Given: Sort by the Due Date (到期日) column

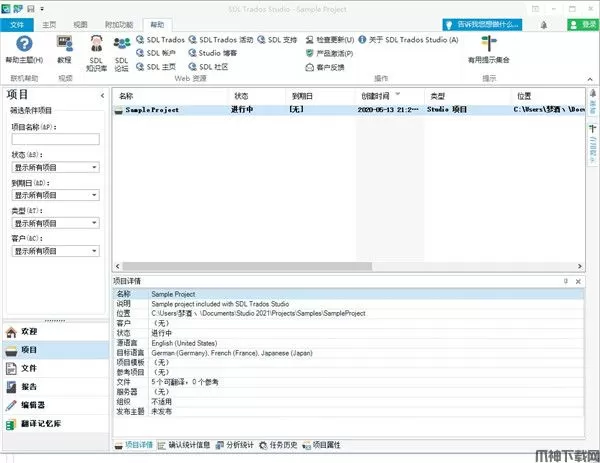Looking at the screenshot, I should pyautogui.click(x=321, y=96).
